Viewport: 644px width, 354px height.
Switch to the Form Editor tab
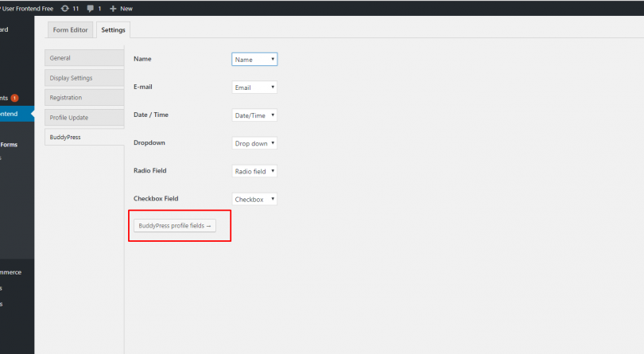click(70, 29)
